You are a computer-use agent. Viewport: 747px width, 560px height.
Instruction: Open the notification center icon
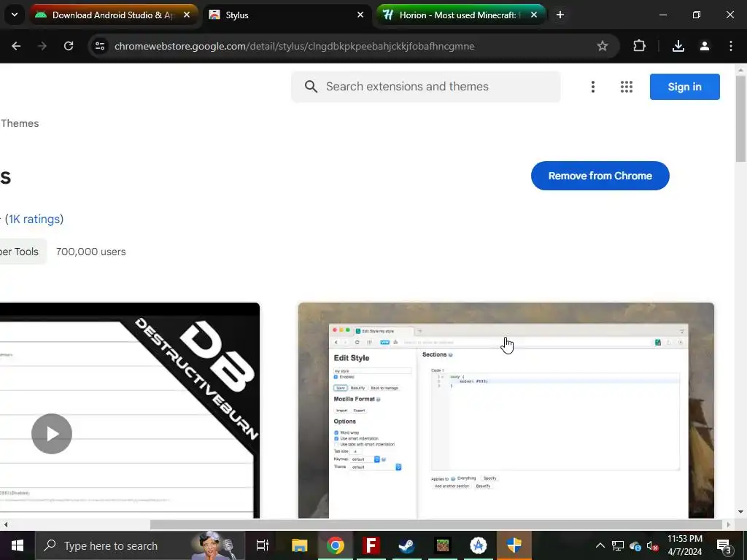point(724,546)
